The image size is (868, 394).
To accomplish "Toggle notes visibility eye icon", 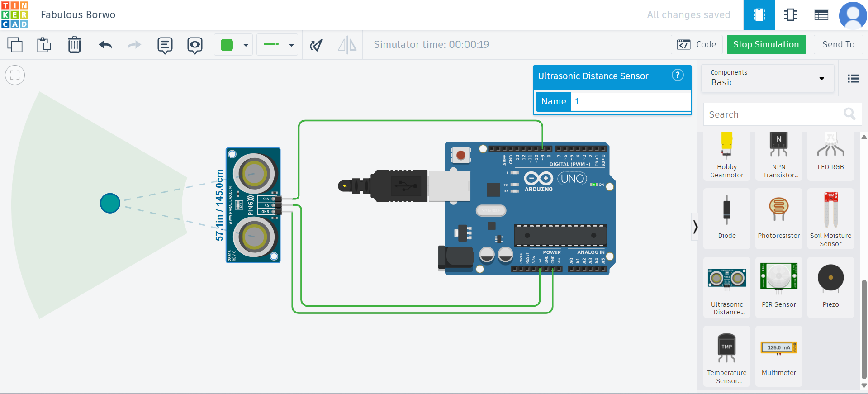I will pos(195,45).
